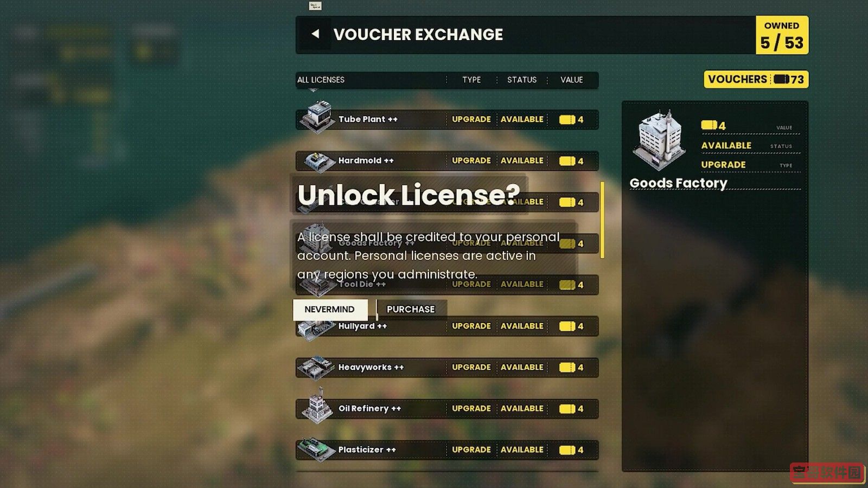Confirm with the Purchase button
Viewport: 868px width, 488px height.
pyautogui.click(x=411, y=309)
